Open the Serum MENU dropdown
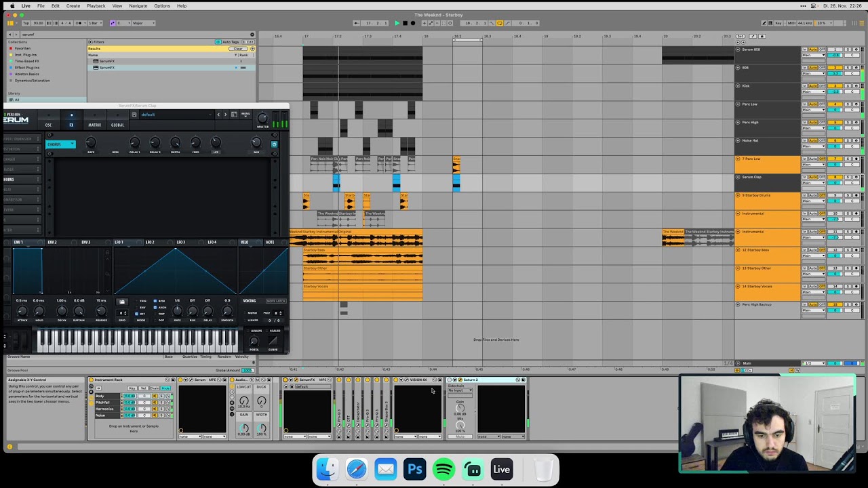The height and width of the screenshot is (488, 868). tap(246, 115)
